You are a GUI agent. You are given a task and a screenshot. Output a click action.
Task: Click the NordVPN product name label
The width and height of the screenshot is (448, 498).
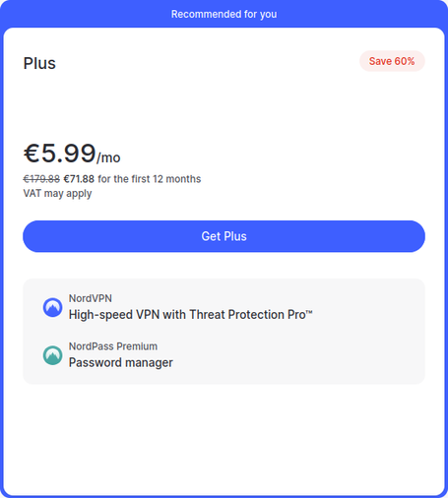point(91,298)
